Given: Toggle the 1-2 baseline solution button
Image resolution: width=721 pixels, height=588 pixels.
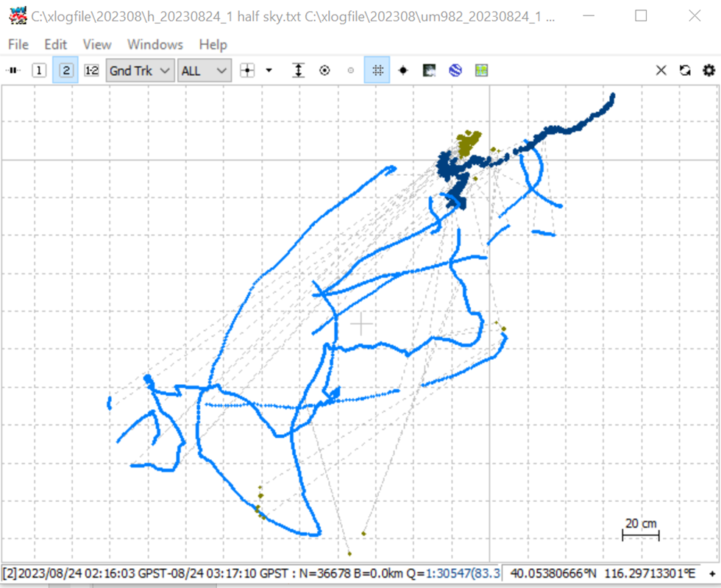Looking at the screenshot, I should pos(91,71).
